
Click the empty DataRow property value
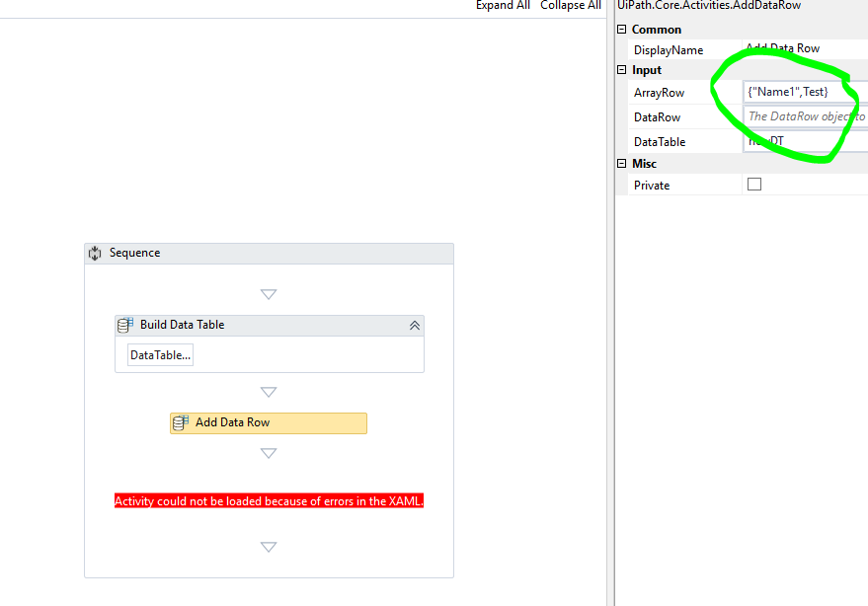pyautogui.click(x=800, y=116)
